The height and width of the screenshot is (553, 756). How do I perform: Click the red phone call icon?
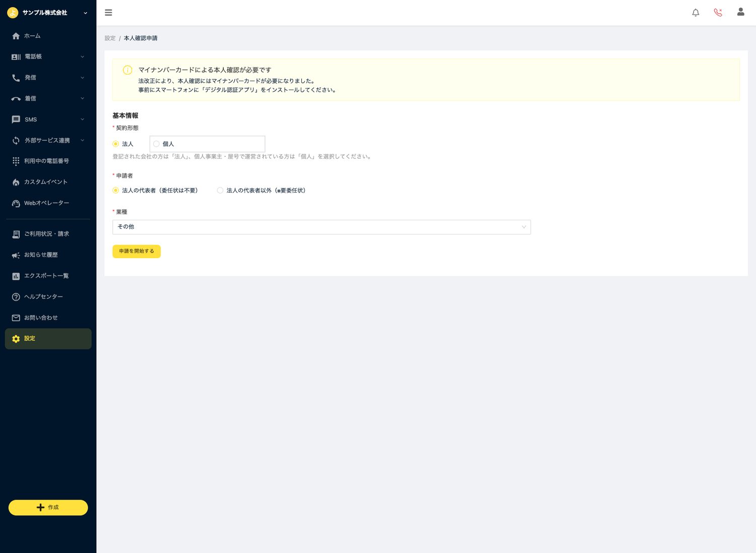pos(718,13)
